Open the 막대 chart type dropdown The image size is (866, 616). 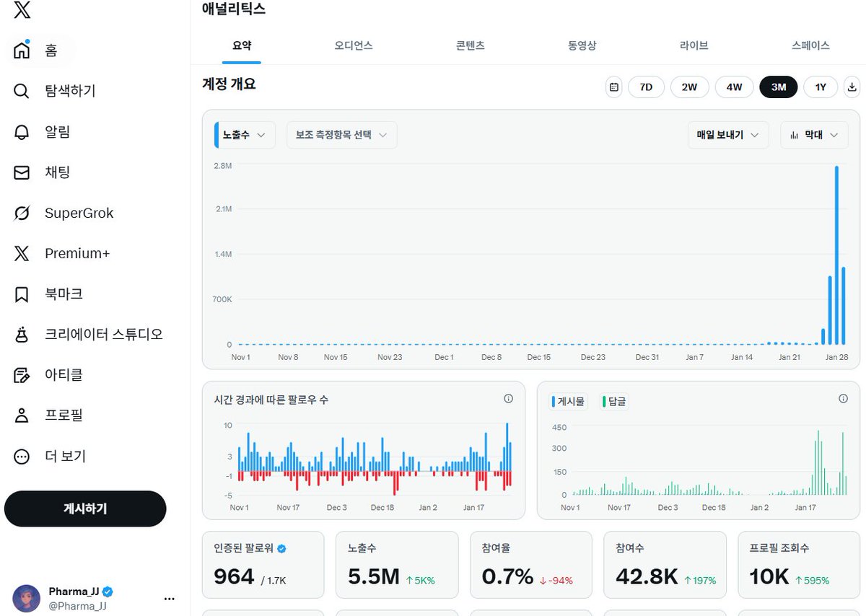pyautogui.click(x=814, y=135)
